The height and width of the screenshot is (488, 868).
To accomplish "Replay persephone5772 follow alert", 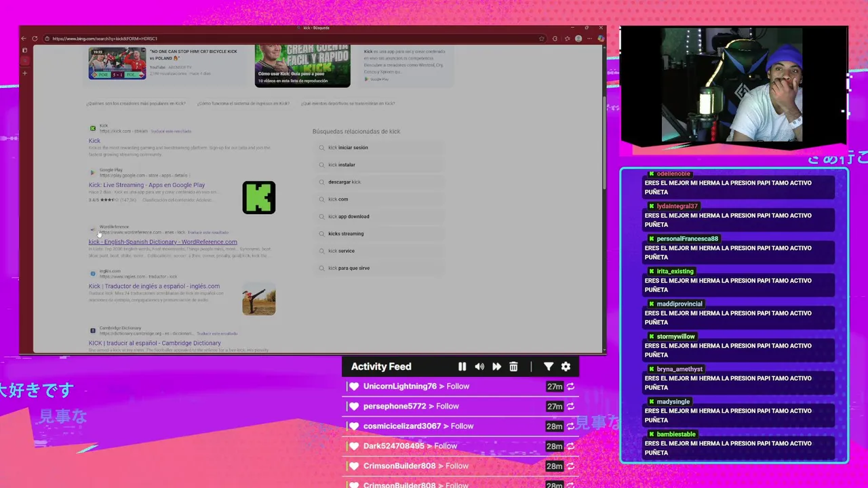I will (x=570, y=406).
